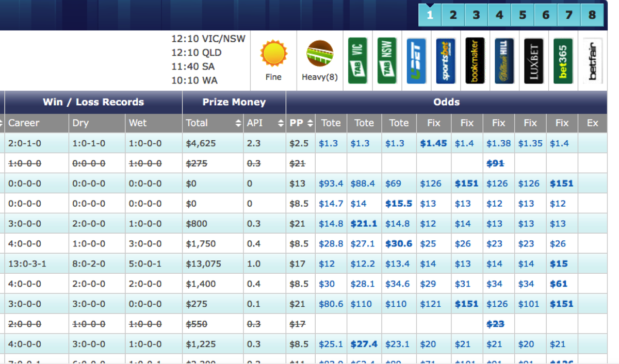Go to race tab 8
This screenshot has height=364, width=619.
point(592,15)
